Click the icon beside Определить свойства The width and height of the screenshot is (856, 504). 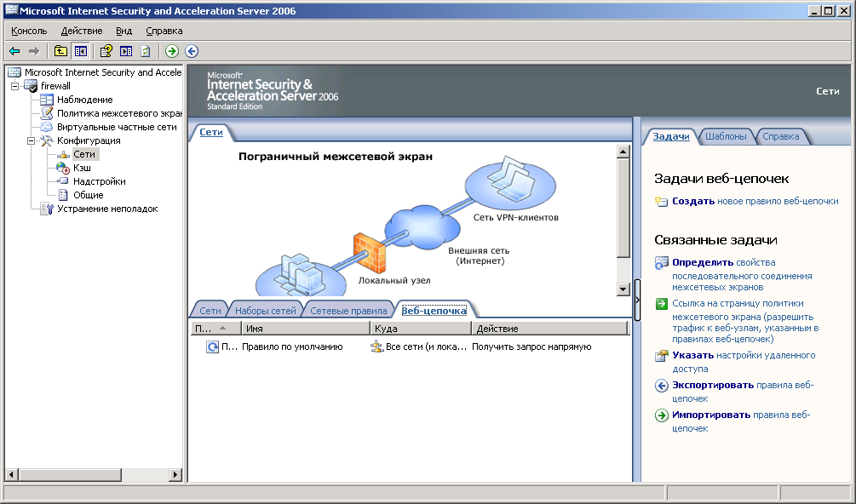coord(661,263)
